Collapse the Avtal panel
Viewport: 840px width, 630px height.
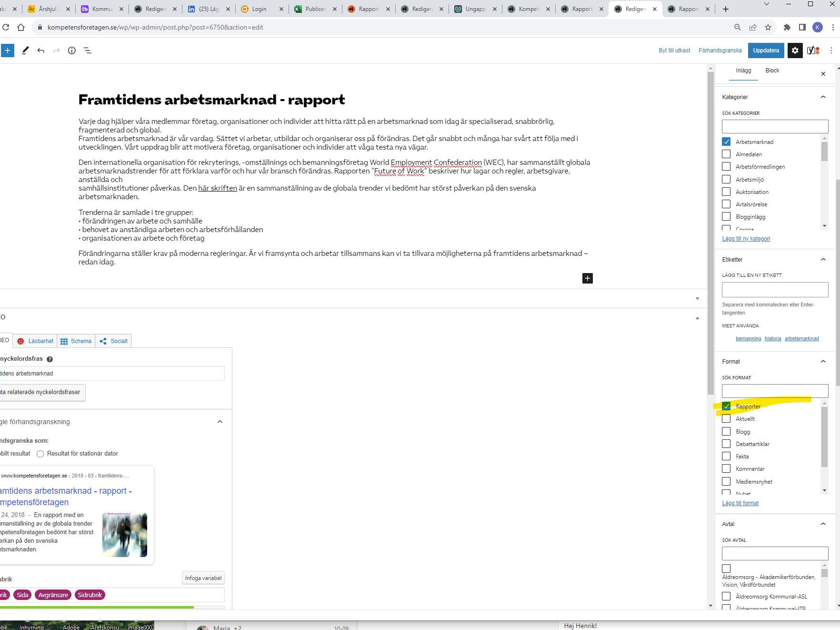[x=823, y=524]
